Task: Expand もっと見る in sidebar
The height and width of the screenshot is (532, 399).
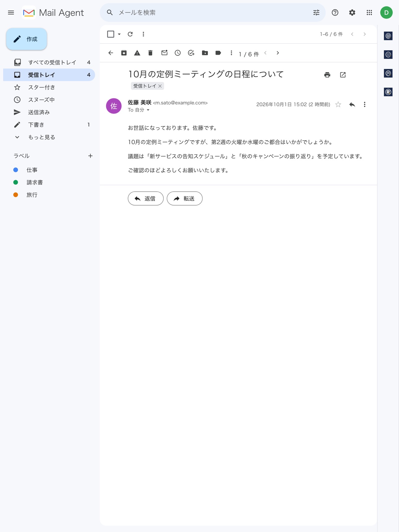Action: [49, 137]
